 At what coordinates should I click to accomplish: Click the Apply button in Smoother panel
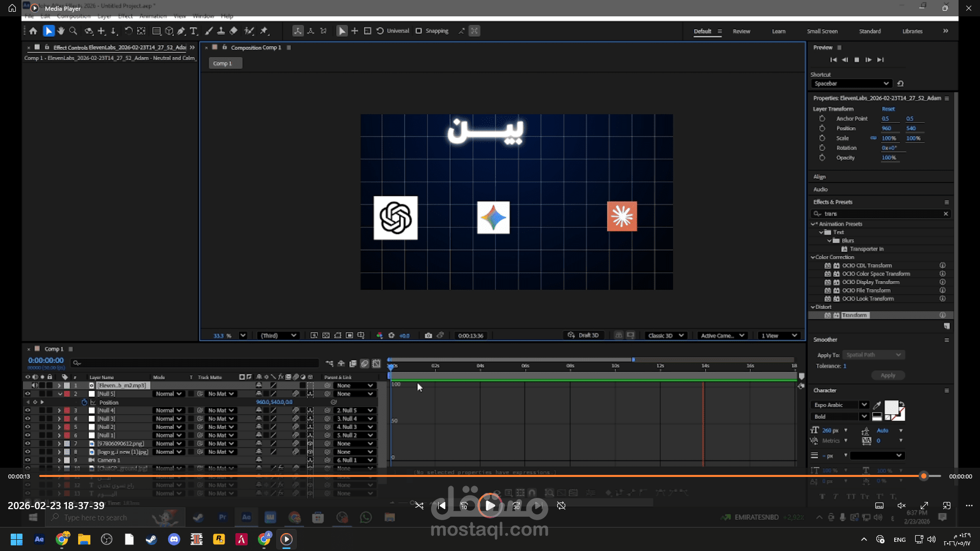click(888, 375)
